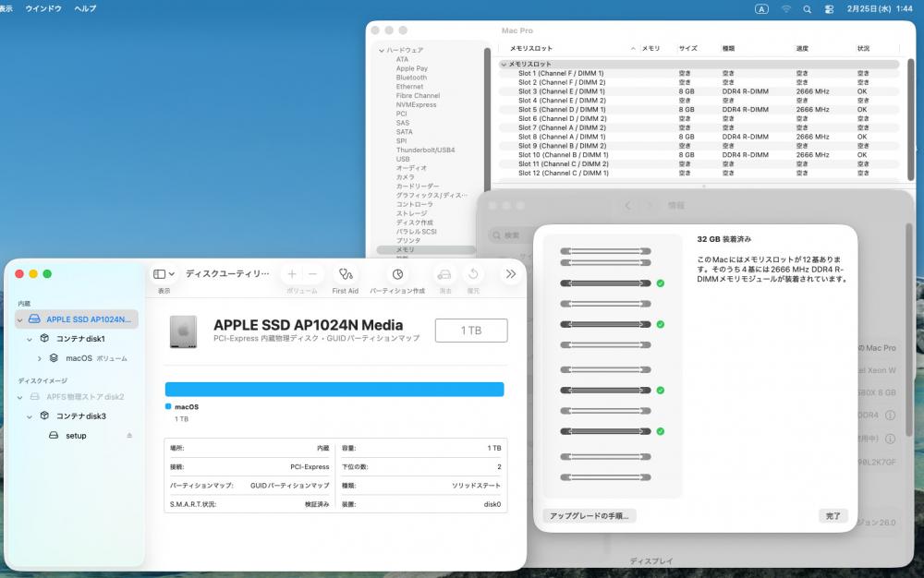Click the blue macOS storage usage bar

tap(334, 390)
